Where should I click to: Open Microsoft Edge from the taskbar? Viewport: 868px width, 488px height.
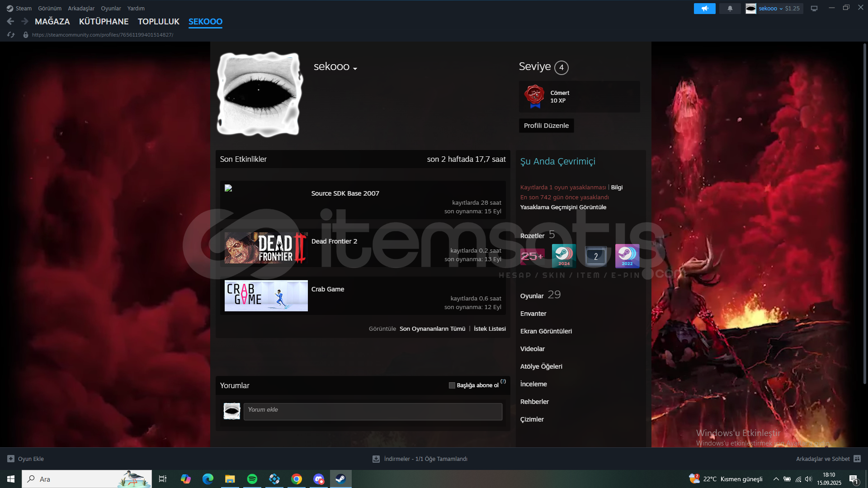[x=208, y=479]
